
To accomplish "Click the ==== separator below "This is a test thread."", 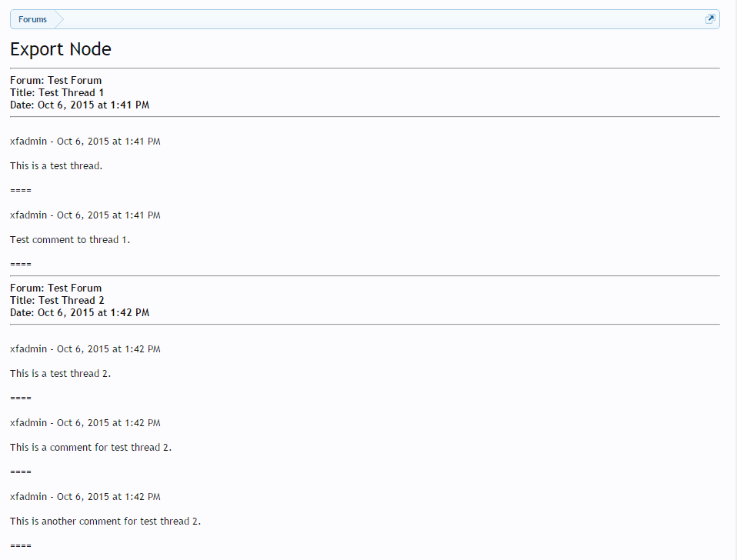I will coord(21,190).
